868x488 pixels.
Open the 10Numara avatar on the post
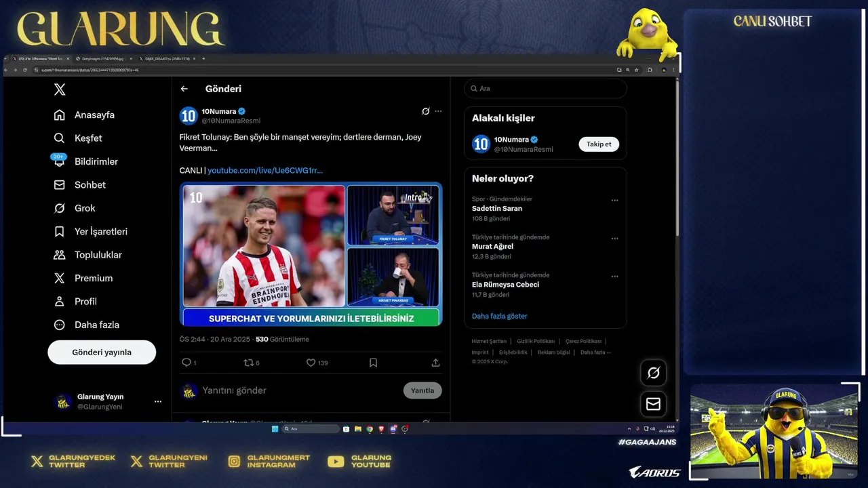[x=189, y=116]
